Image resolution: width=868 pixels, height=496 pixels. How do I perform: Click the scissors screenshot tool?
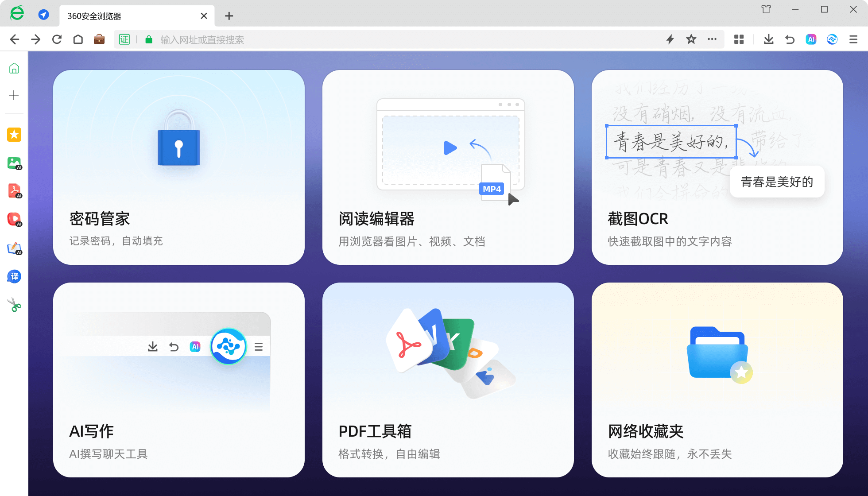(x=14, y=305)
